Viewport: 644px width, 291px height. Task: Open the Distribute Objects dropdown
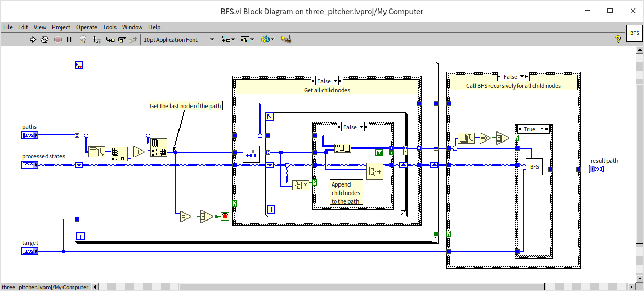247,39
